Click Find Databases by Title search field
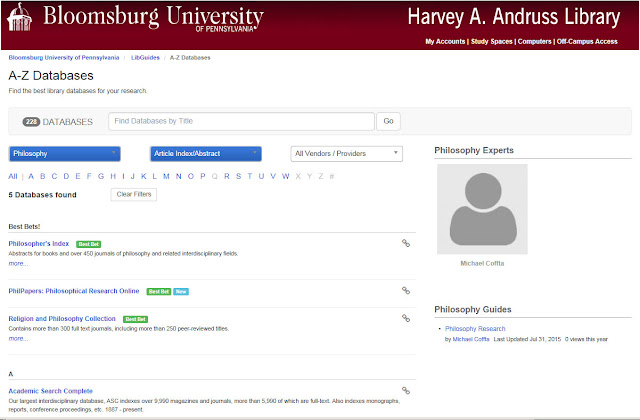The height and width of the screenshot is (420, 640). coord(241,121)
